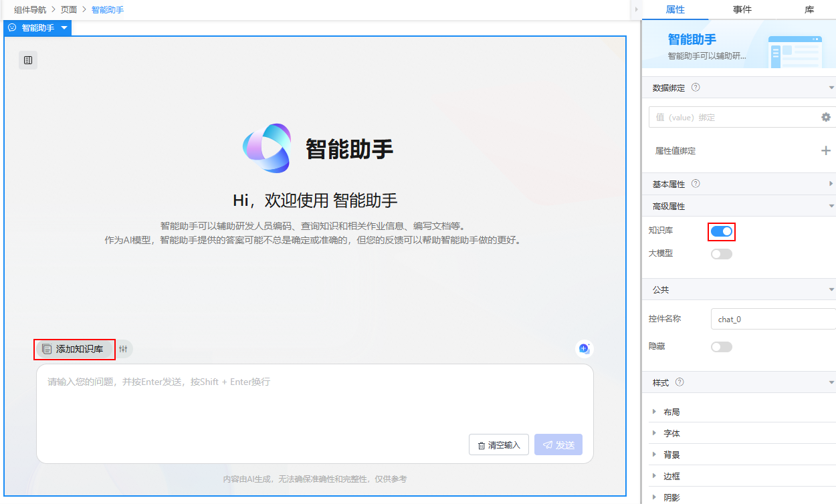The width and height of the screenshot is (836, 504).
Task: Click 页面 in the breadcrumb
Action: coord(69,10)
